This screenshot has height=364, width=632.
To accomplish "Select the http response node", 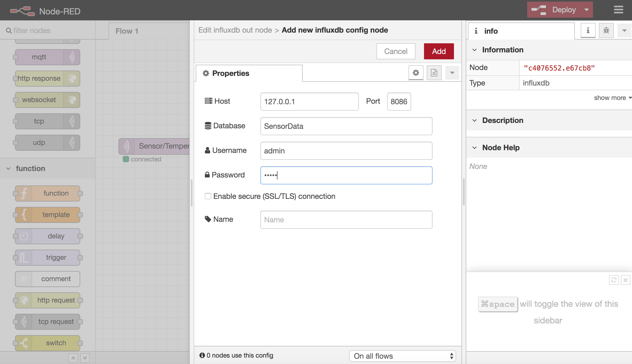I will (x=47, y=78).
